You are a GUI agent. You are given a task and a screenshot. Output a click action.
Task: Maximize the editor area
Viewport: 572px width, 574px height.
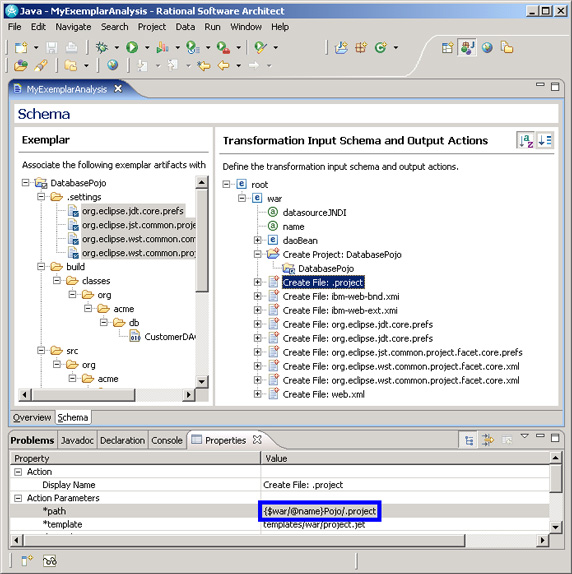[555, 86]
